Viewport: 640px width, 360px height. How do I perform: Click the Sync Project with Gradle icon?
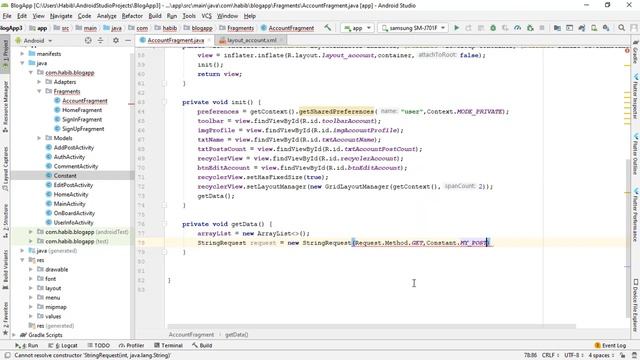[582, 28]
